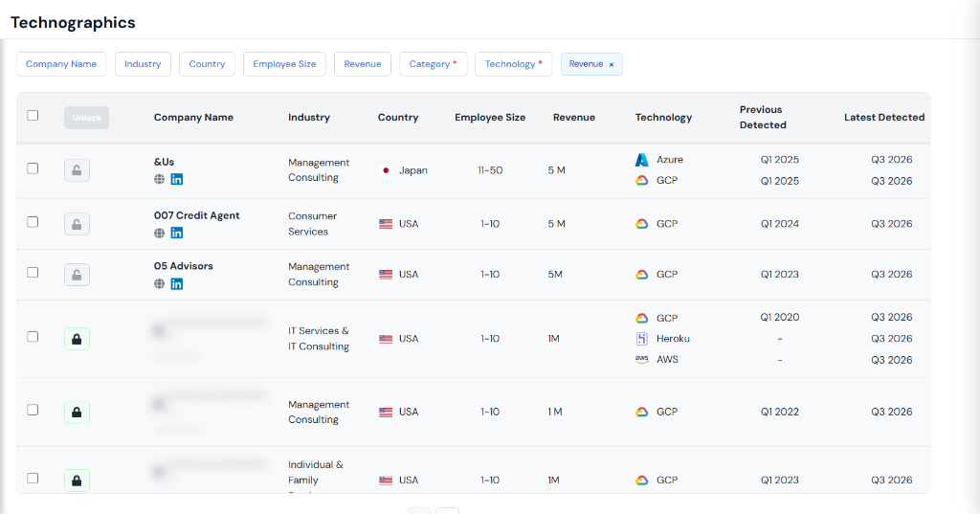Image resolution: width=980 pixels, height=514 pixels.
Task: Open 05 Advisors LinkedIn icon
Action: click(x=177, y=284)
